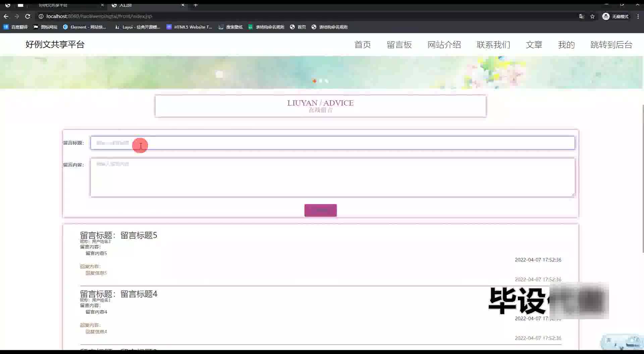644x354 pixels.
Task: Click 跳转到后台 in the site navigation
Action: [x=611, y=45]
